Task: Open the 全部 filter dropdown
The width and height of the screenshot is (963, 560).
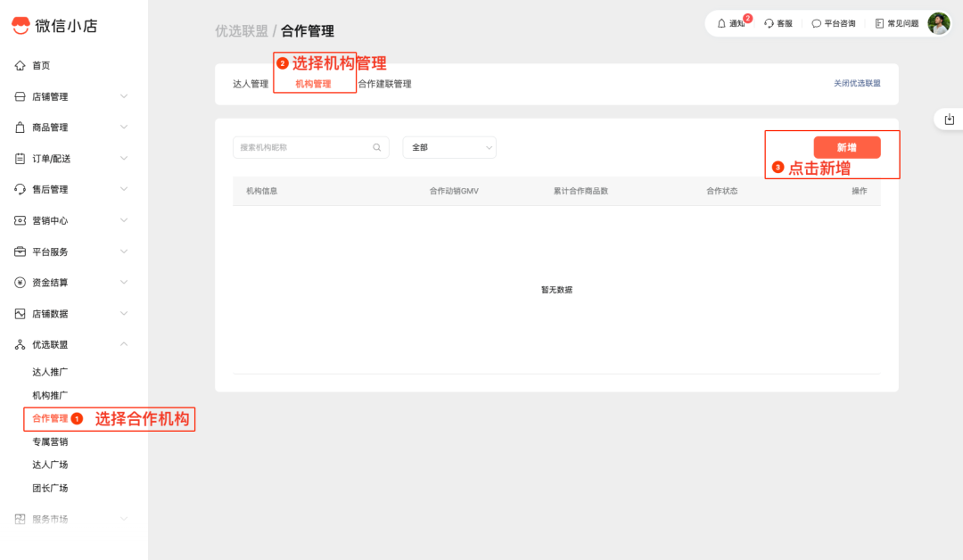Action: (449, 147)
